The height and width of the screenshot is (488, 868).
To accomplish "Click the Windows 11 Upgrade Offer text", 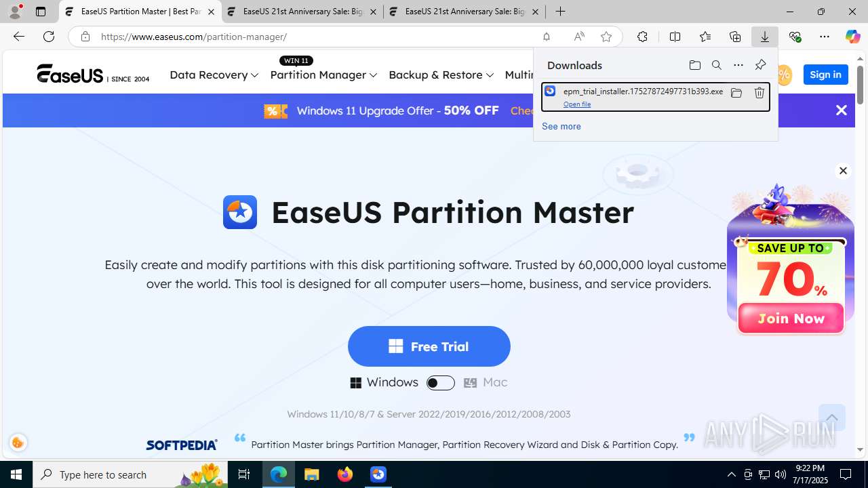I will [x=397, y=110].
